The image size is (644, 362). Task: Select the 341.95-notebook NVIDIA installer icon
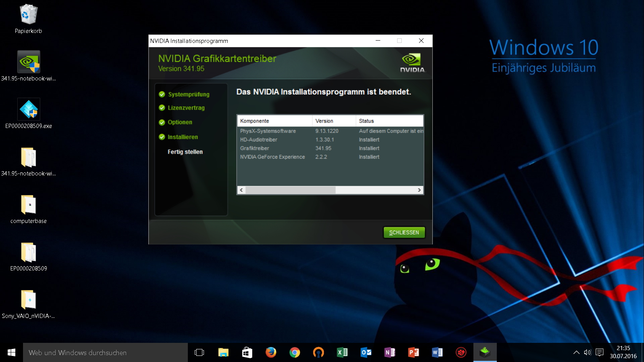click(x=28, y=66)
